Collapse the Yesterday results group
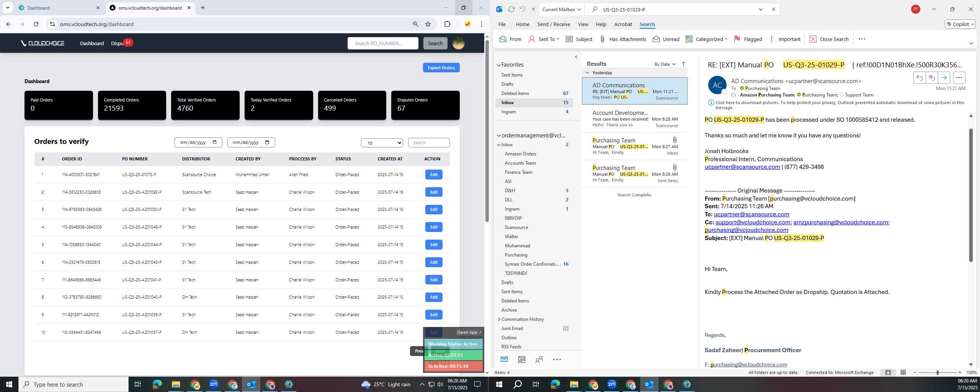The image size is (980, 392). [x=587, y=73]
